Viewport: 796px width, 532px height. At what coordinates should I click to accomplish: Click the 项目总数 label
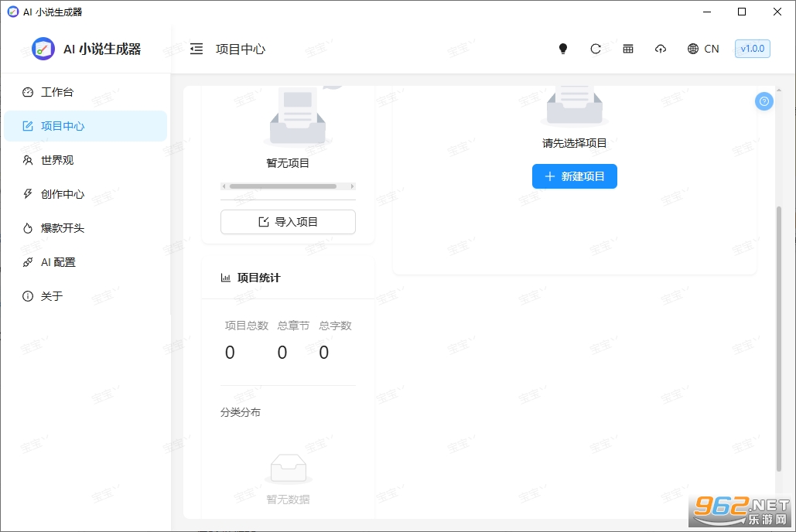[247, 326]
